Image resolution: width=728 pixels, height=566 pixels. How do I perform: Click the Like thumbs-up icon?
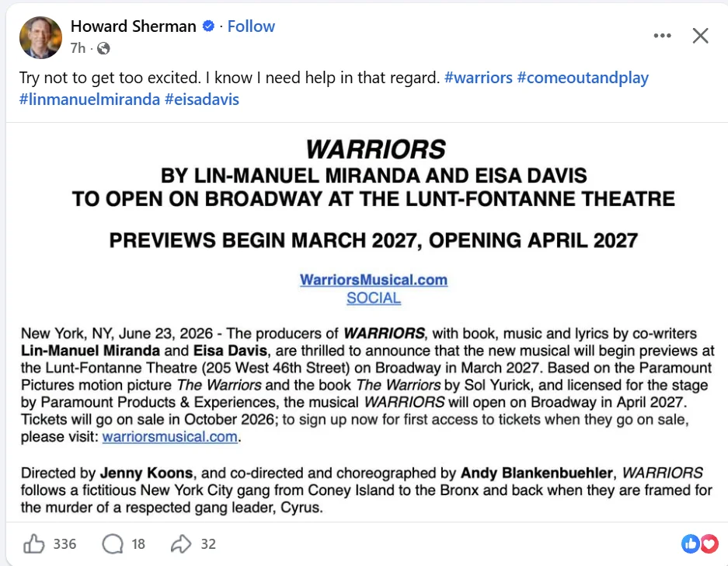click(34, 543)
